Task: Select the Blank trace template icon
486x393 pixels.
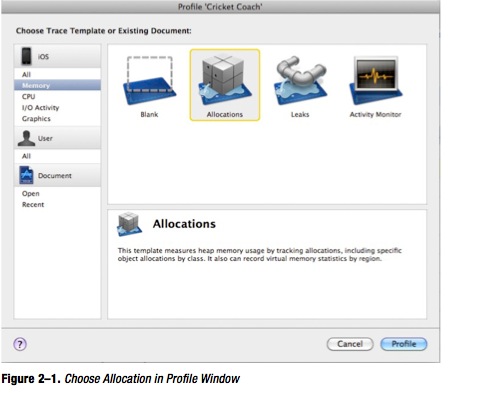Action: point(149,81)
